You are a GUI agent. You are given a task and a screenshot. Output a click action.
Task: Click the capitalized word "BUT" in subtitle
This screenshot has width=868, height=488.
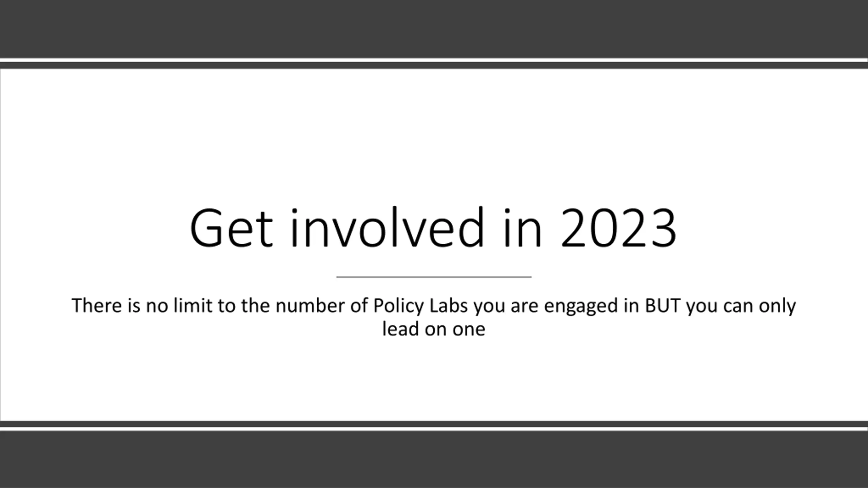pos(663,306)
